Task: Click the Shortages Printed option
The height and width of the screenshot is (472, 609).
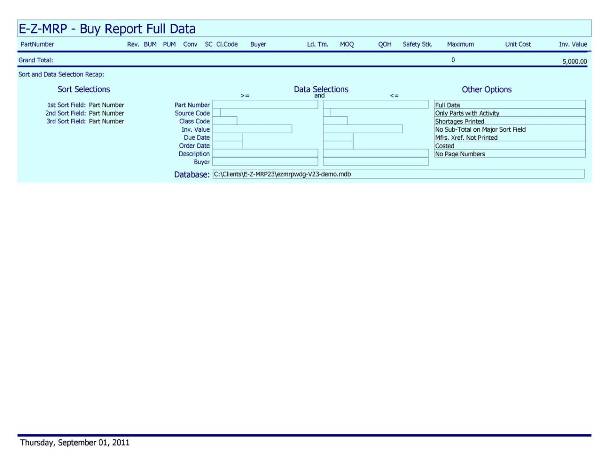Action: (x=508, y=121)
